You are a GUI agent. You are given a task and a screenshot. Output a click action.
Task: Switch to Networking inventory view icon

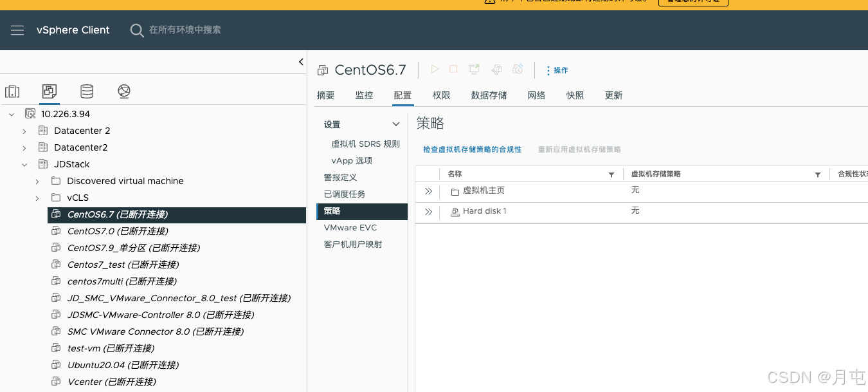click(x=124, y=91)
